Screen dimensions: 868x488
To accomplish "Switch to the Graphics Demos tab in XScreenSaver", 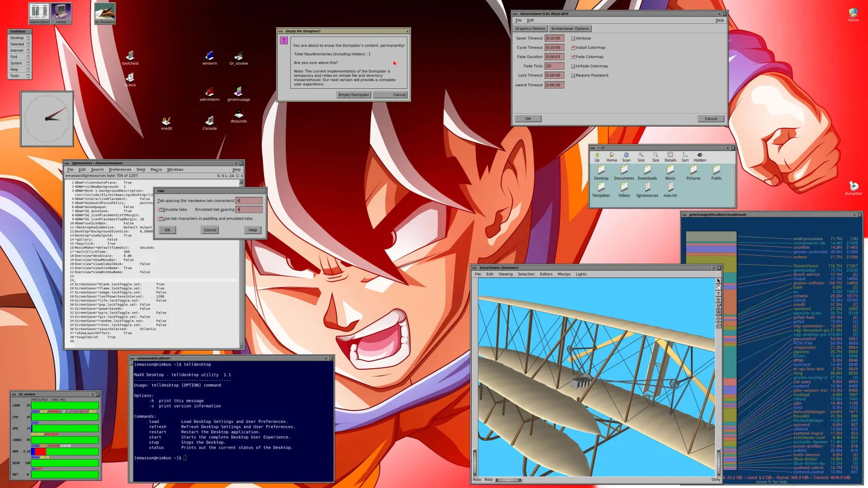I will coord(530,28).
